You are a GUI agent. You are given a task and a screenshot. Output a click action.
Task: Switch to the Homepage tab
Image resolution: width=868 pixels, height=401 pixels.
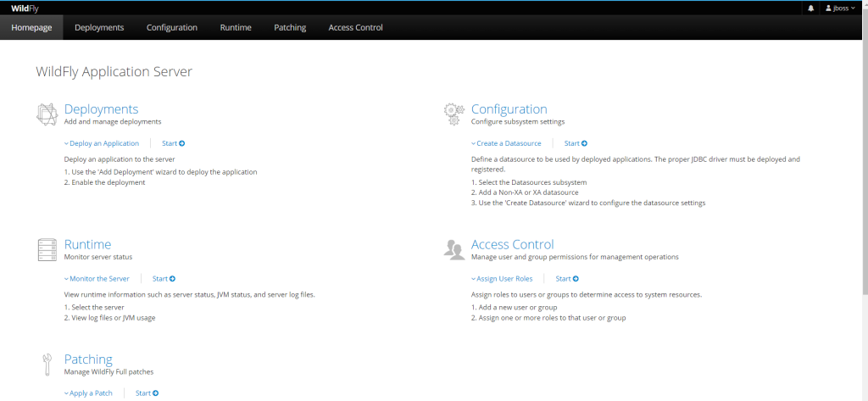click(x=31, y=28)
